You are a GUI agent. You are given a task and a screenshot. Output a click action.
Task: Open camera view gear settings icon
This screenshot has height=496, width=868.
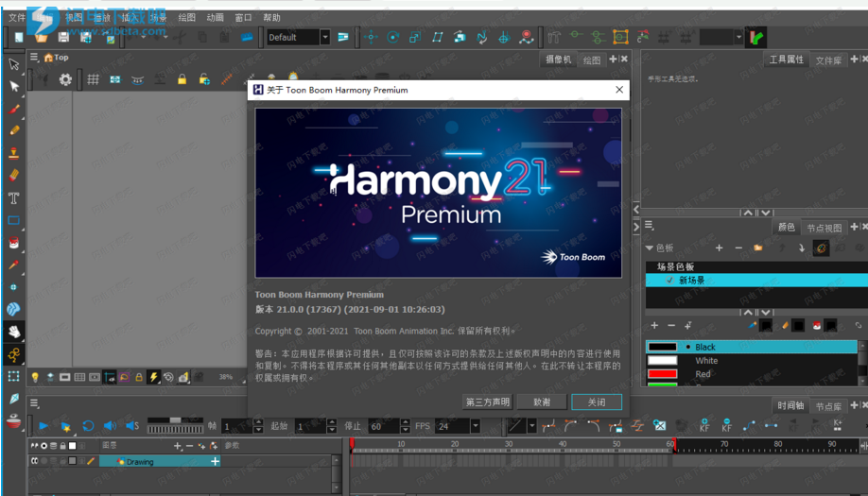65,79
